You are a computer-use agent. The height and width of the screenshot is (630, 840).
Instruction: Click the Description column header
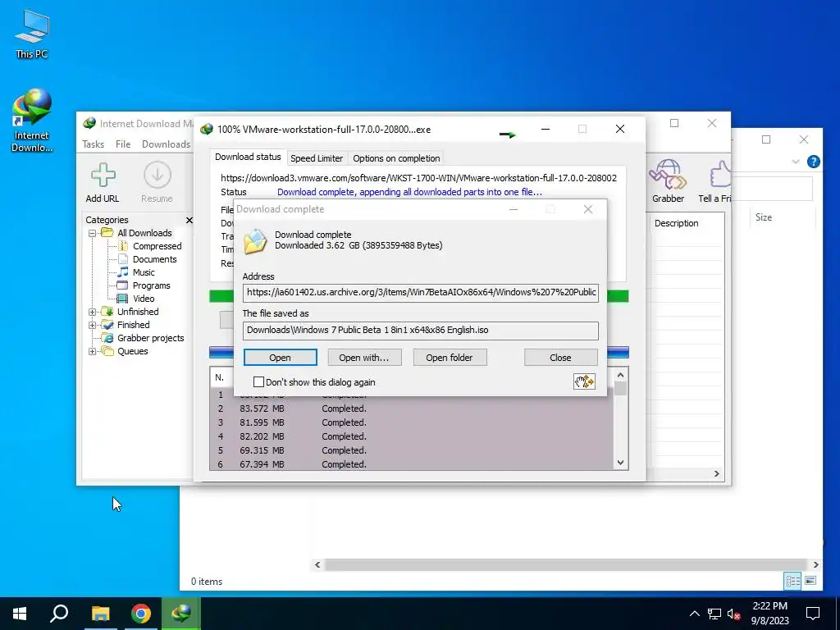pos(677,223)
